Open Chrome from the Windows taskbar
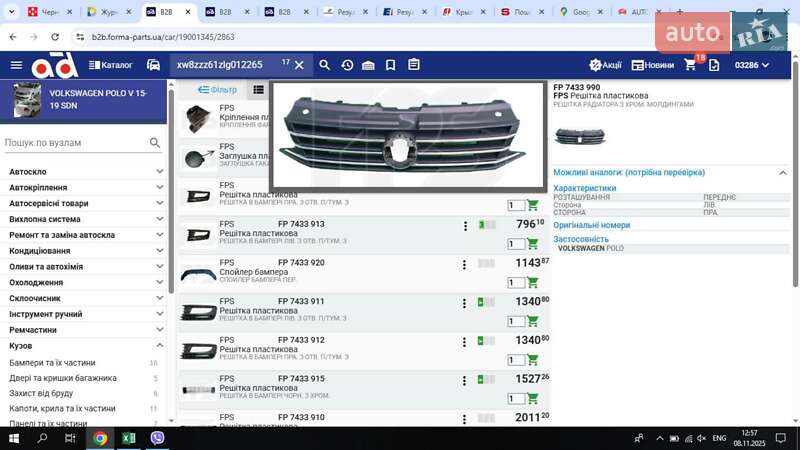This screenshot has width=800, height=450. point(100,438)
